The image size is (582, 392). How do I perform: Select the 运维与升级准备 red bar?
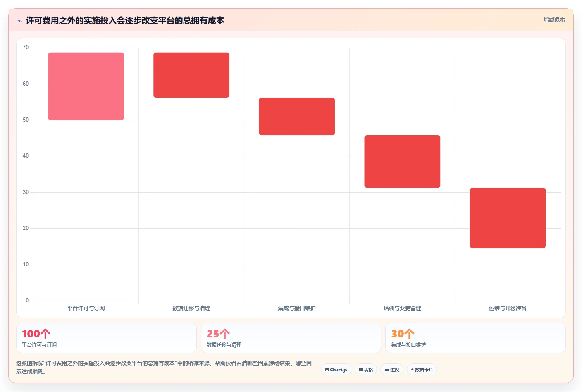tap(508, 218)
